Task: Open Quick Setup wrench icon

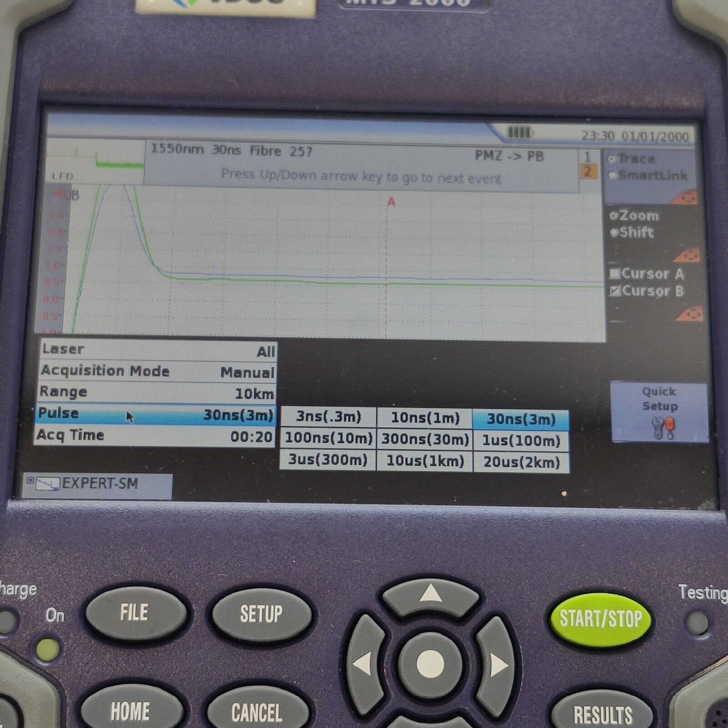Action: [663, 428]
